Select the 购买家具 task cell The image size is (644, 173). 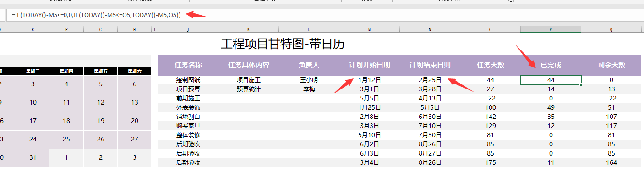188,126
